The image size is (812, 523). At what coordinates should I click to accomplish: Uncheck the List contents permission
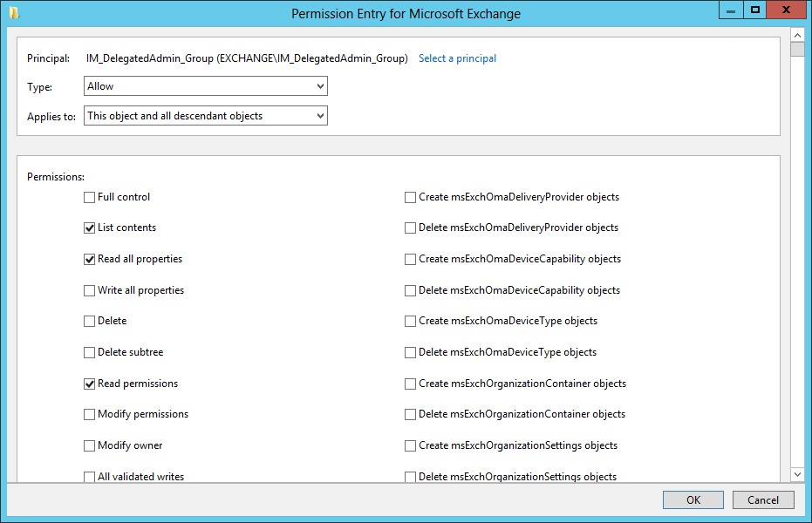(x=89, y=228)
